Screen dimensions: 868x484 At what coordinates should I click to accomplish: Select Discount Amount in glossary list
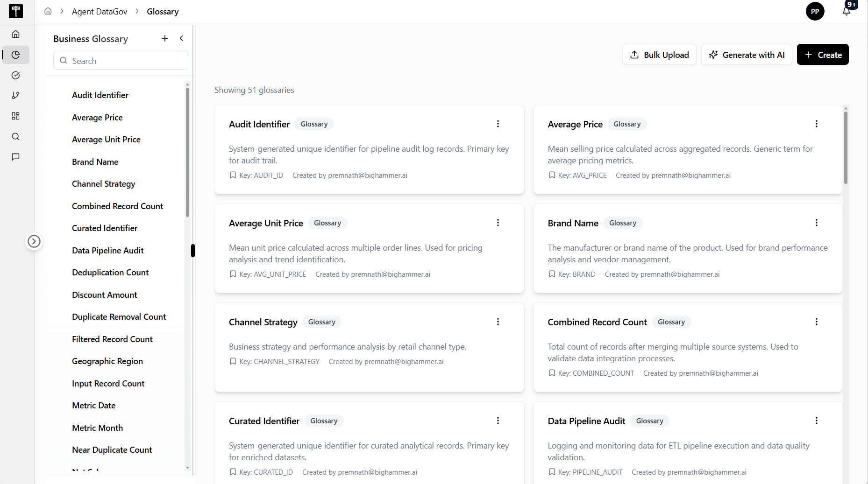[104, 295]
